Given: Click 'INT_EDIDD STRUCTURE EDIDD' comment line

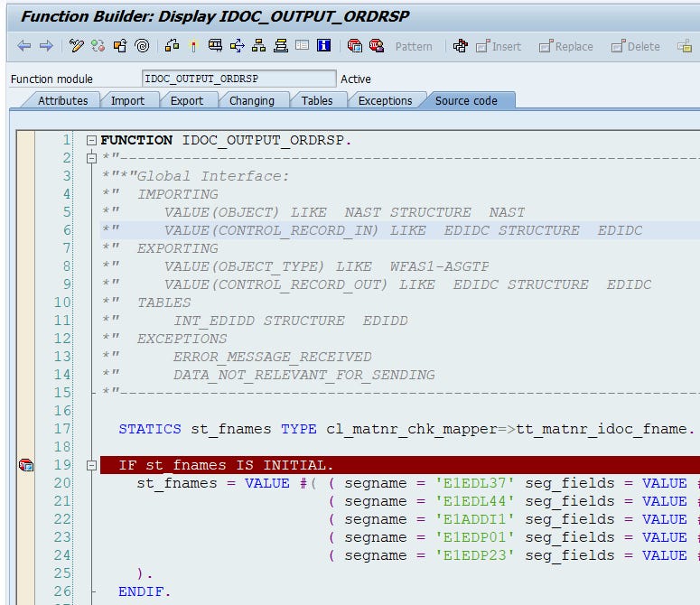Looking at the screenshot, I should [291, 321].
